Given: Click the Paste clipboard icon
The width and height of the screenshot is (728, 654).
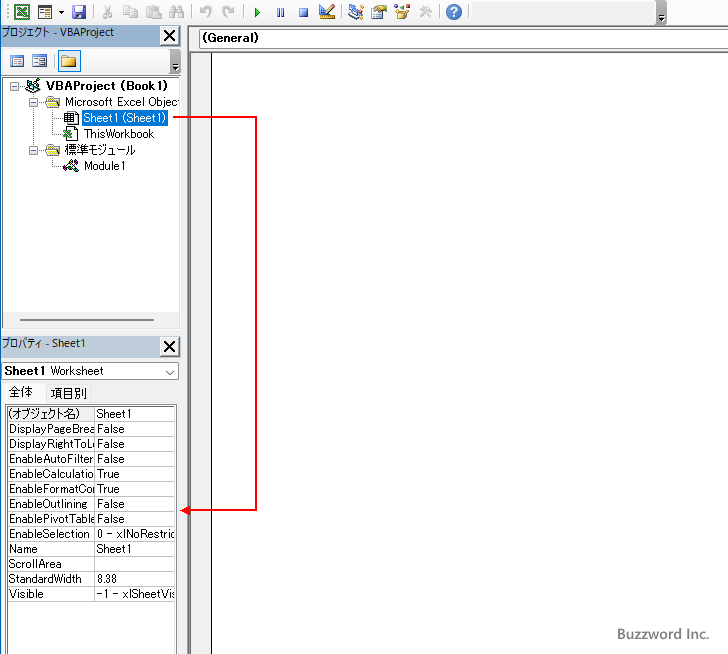Looking at the screenshot, I should [x=154, y=12].
